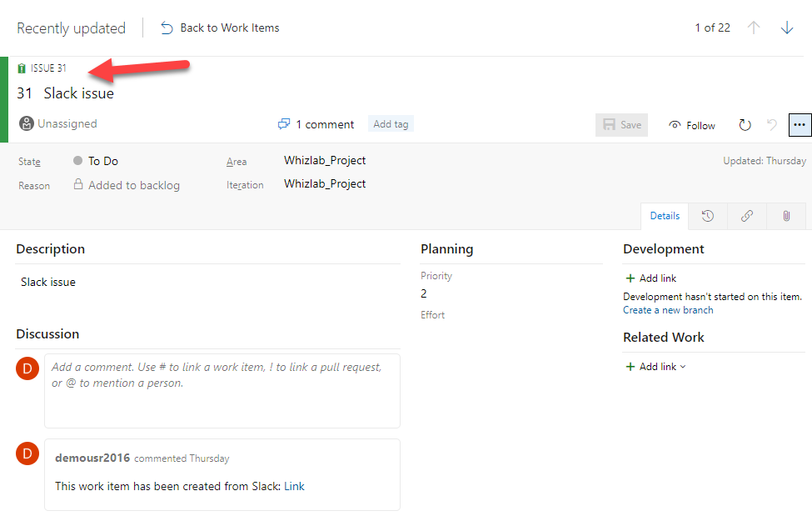812x521 pixels.
Task: Click Create a new branch link
Action: coord(668,310)
